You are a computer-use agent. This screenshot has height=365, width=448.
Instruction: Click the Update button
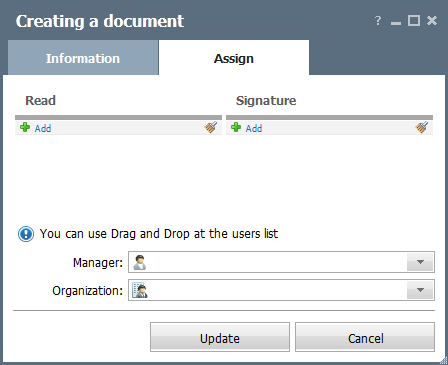pos(220,337)
